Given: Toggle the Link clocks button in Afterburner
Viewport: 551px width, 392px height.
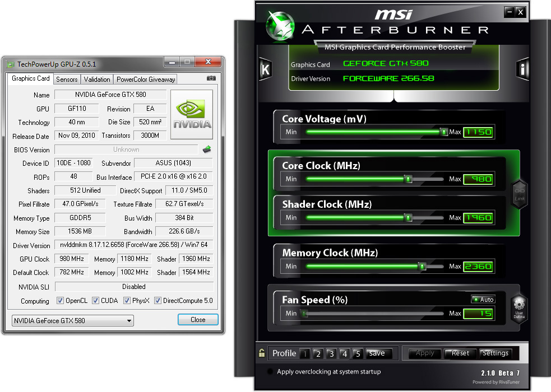Looking at the screenshot, I should (520, 194).
